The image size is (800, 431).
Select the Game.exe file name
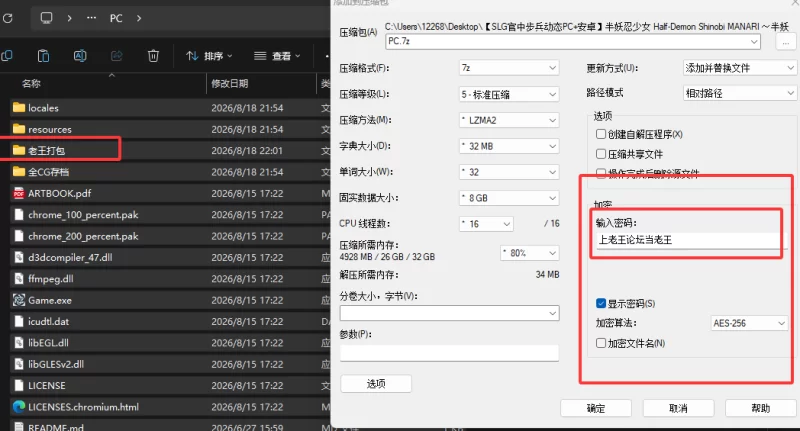pos(50,300)
